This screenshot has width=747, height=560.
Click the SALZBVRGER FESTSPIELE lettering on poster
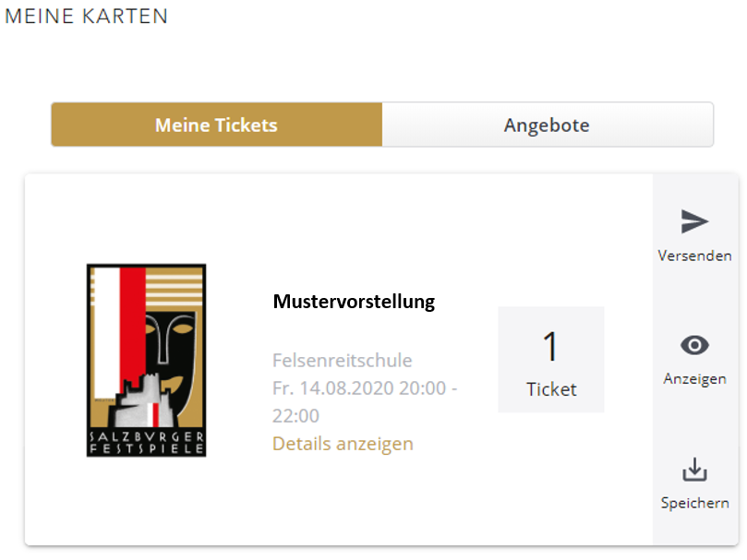146,443
